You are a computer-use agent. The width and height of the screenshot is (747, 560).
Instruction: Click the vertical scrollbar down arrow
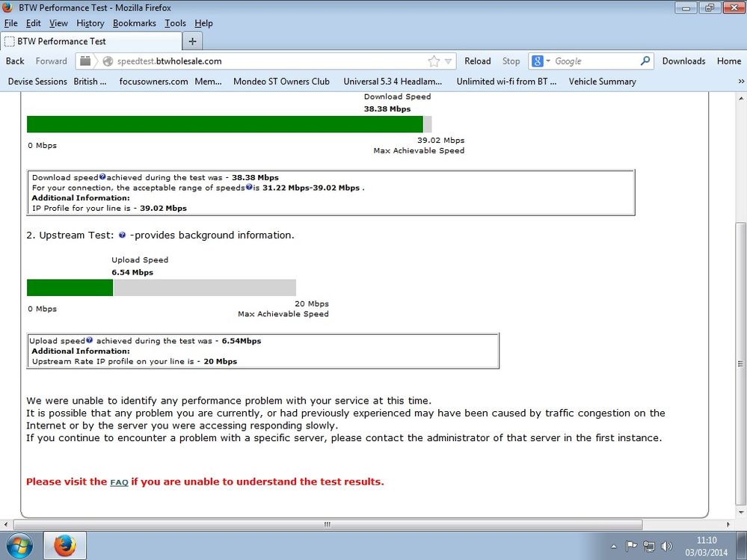[741, 512]
